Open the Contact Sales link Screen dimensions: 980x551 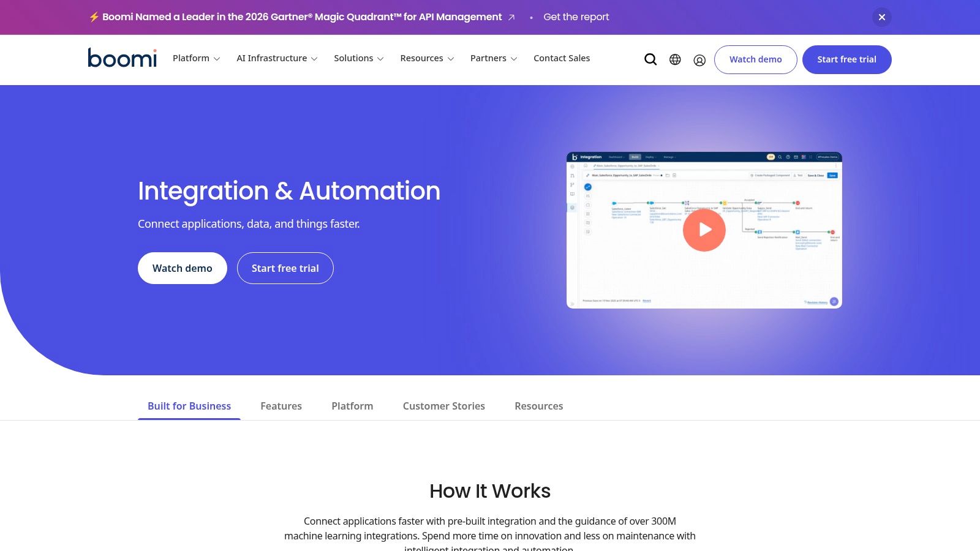click(x=562, y=58)
